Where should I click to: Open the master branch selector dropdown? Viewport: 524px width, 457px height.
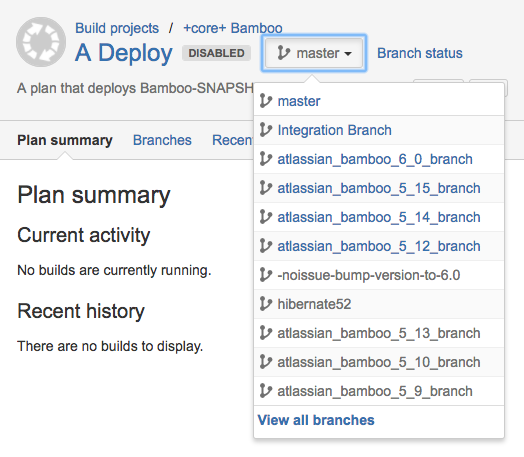[314, 53]
